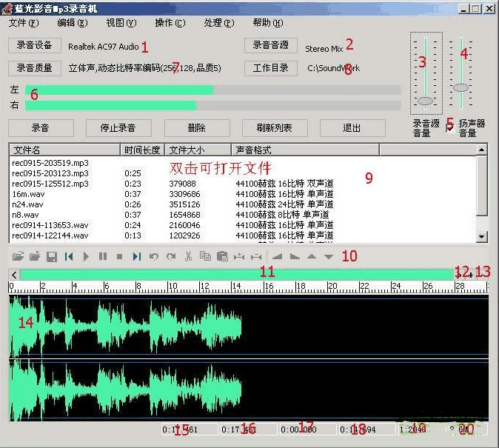
Task: Click the recording source volume slider handle
Action: (x=425, y=100)
